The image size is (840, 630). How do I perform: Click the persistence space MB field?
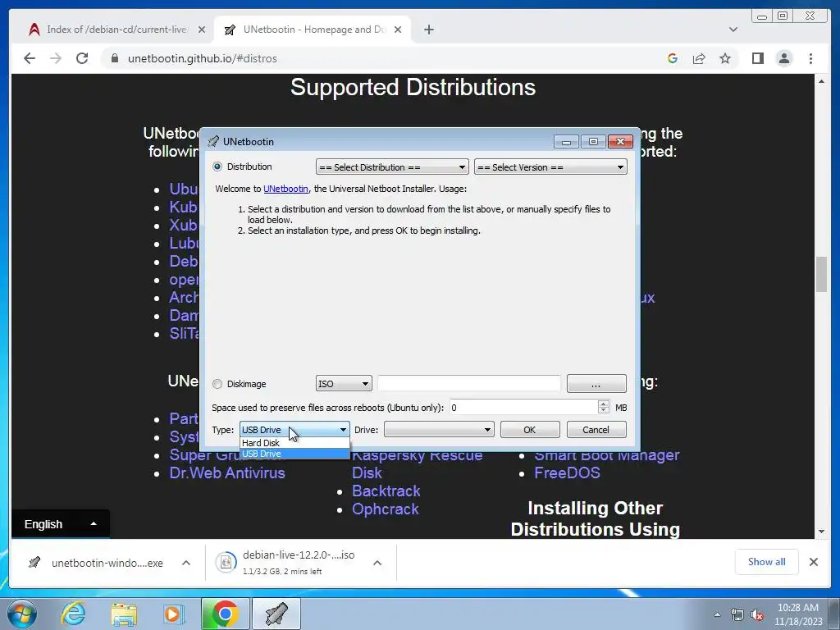click(523, 408)
